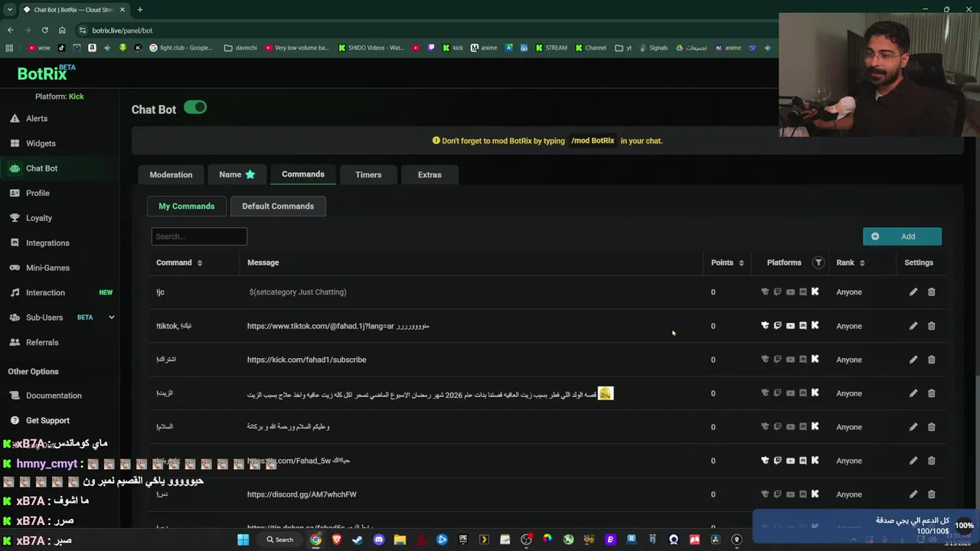Screen dimensions: 980x551
Task: Click the Referrals icon in the sidebar
Action: point(15,342)
